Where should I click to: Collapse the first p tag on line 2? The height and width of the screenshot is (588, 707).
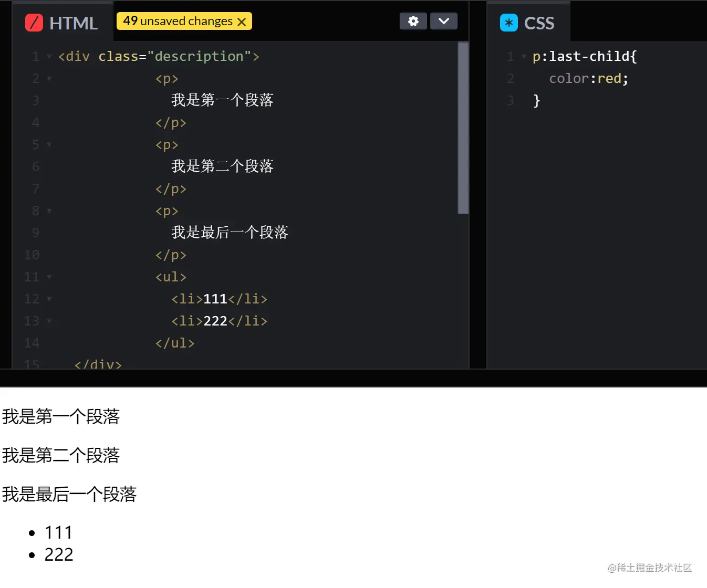point(49,78)
